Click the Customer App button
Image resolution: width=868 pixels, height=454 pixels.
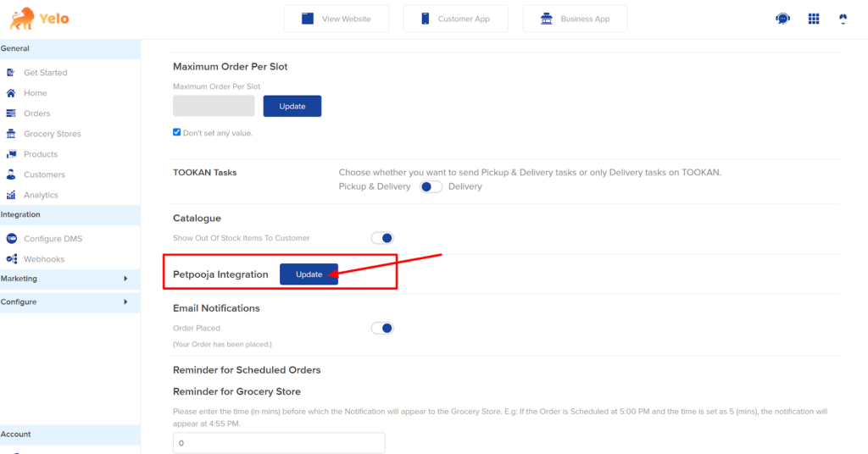click(455, 19)
